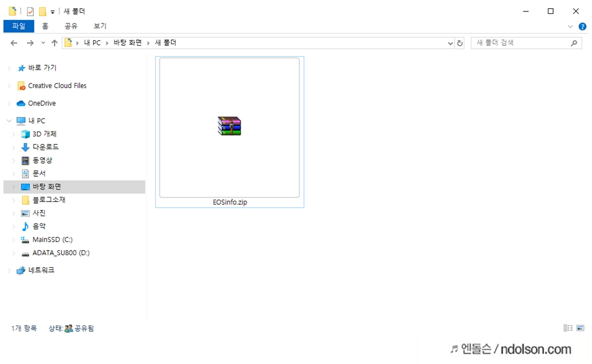Open the 파일 ribbon tab

(18, 26)
